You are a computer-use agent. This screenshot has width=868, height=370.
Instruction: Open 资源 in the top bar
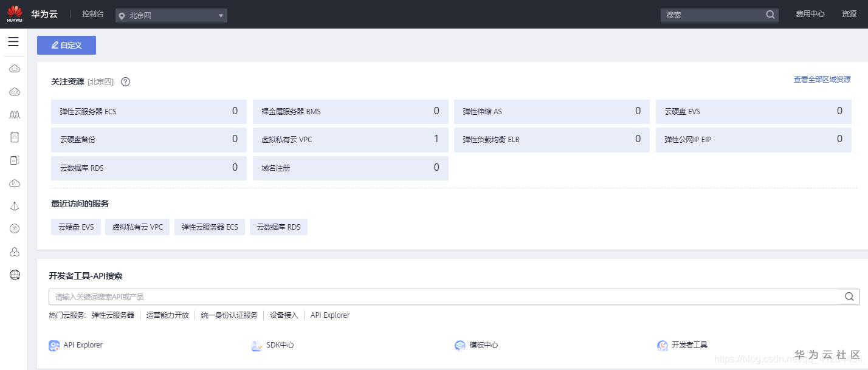pos(849,14)
